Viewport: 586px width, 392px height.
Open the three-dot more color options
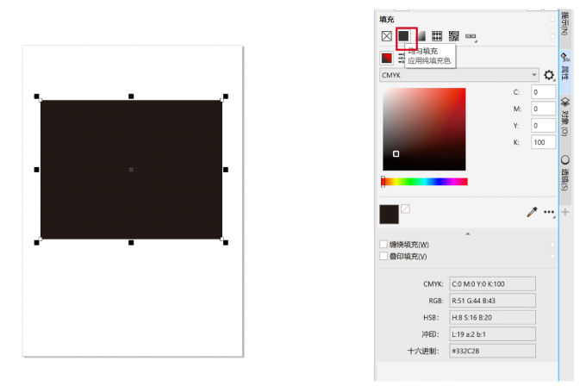click(x=549, y=212)
